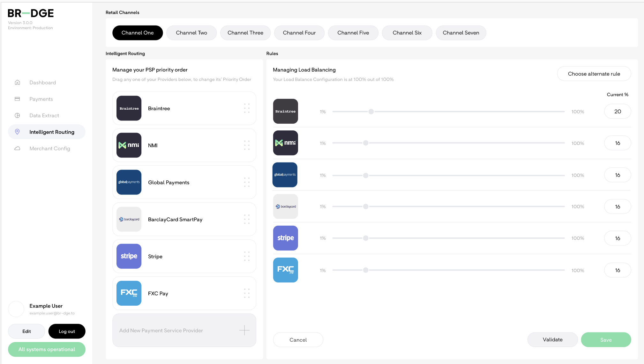Click the Stripe logo in priority list
The width and height of the screenshot is (644, 364).
tap(129, 256)
